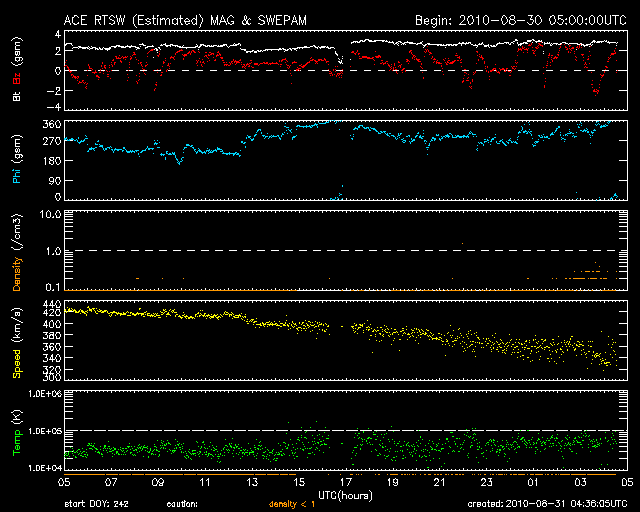Click the 'start DOY: 242' footer label
This screenshot has height=512, width=640.
96,504
